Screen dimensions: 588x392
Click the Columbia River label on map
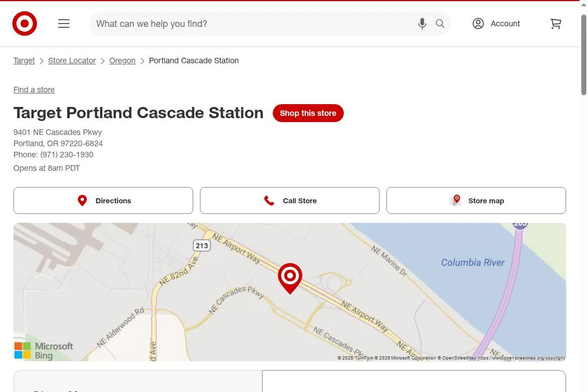pos(473,263)
